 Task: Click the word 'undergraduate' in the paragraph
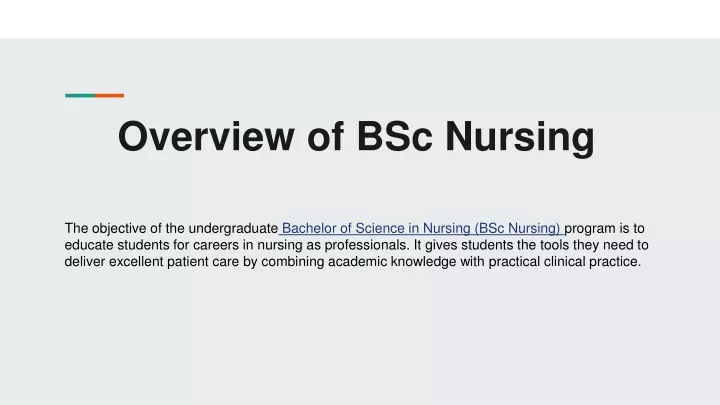click(233, 228)
